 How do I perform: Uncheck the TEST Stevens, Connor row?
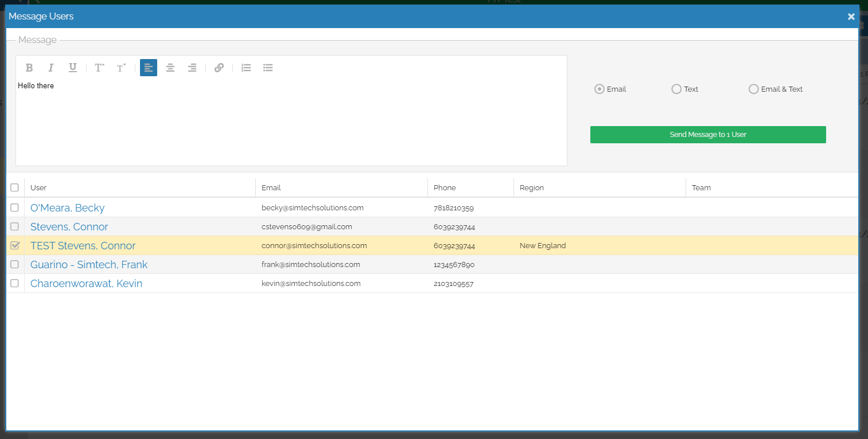[15, 245]
